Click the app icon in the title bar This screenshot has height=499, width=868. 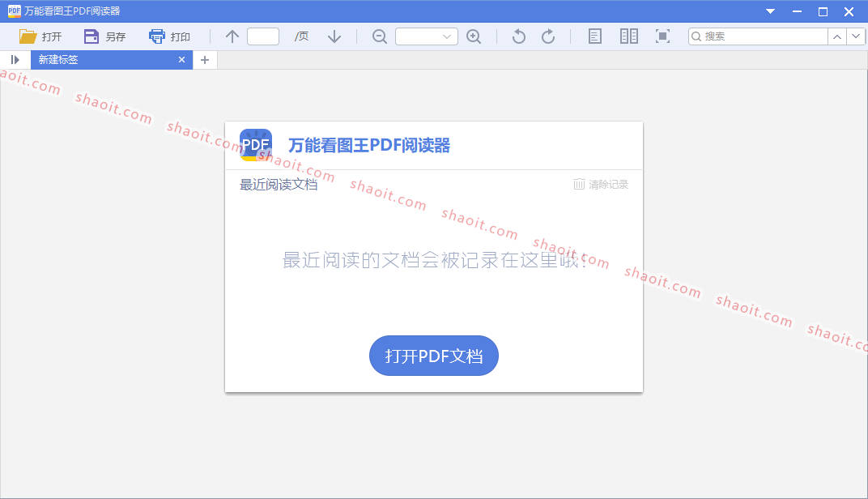click(14, 11)
